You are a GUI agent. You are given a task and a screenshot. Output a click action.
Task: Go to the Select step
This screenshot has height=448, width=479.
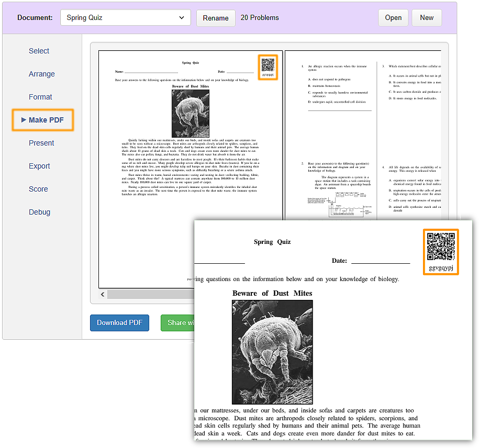point(39,51)
